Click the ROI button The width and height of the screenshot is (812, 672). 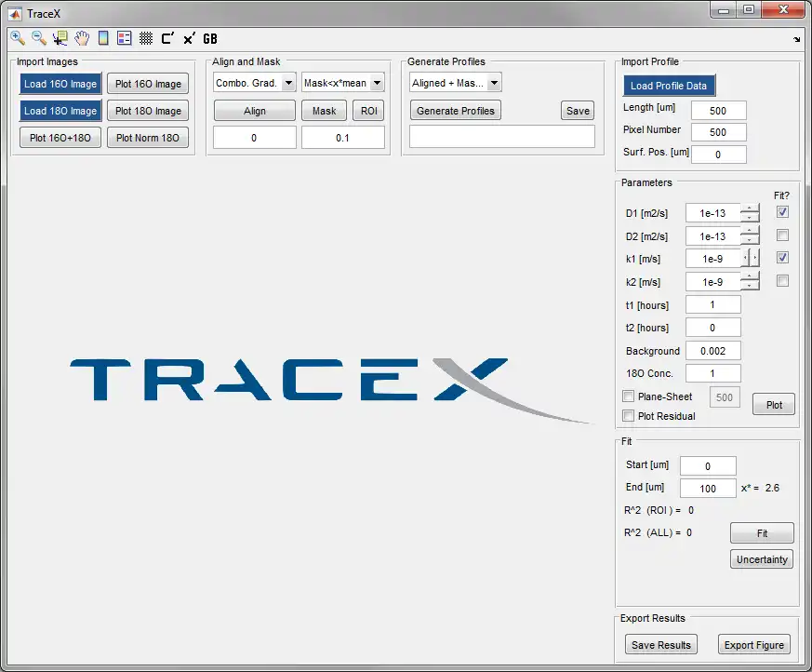point(368,111)
